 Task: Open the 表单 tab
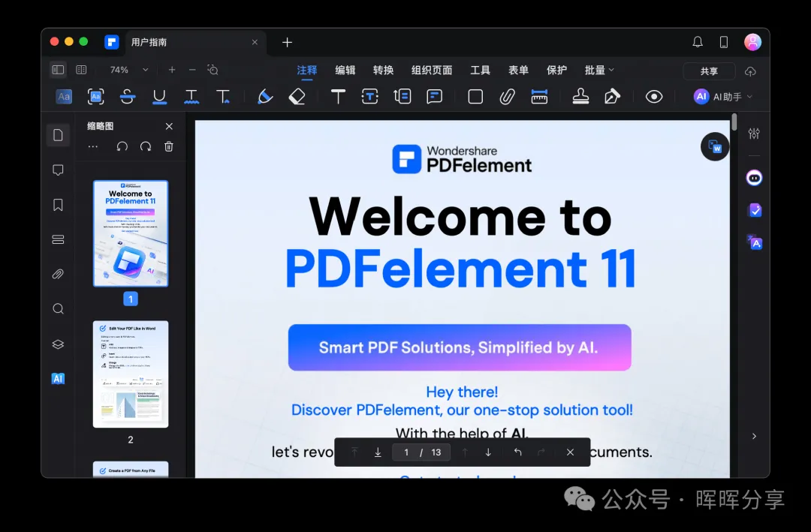518,71
